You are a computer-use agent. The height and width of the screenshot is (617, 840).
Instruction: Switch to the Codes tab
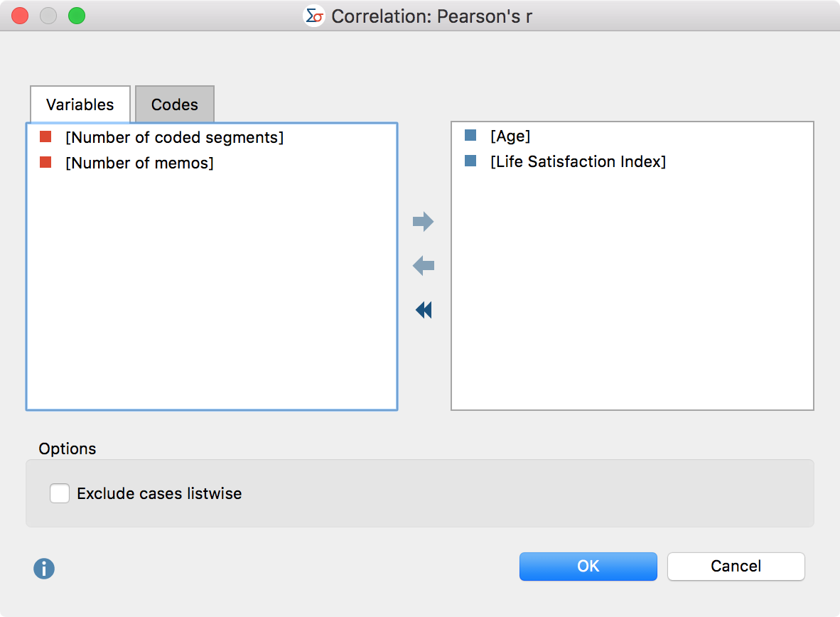point(174,104)
